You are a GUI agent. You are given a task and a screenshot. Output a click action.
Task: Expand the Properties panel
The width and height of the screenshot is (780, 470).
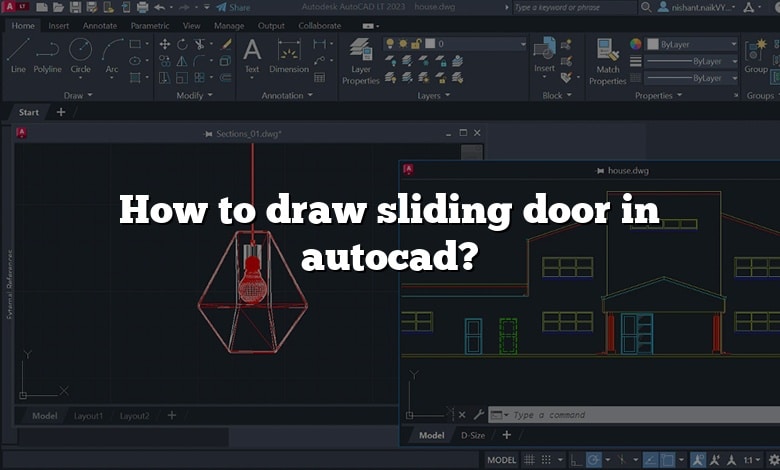pos(659,95)
